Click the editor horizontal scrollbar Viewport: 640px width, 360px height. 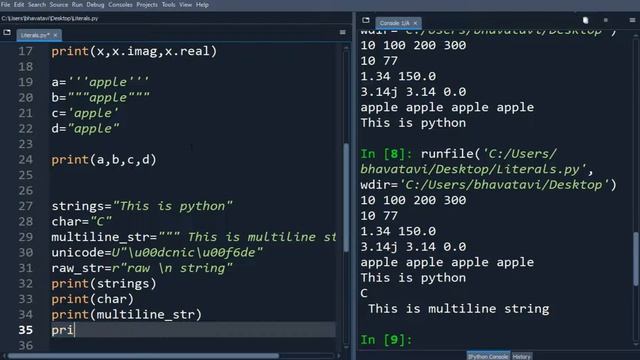pyautogui.click(x=144, y=356)
